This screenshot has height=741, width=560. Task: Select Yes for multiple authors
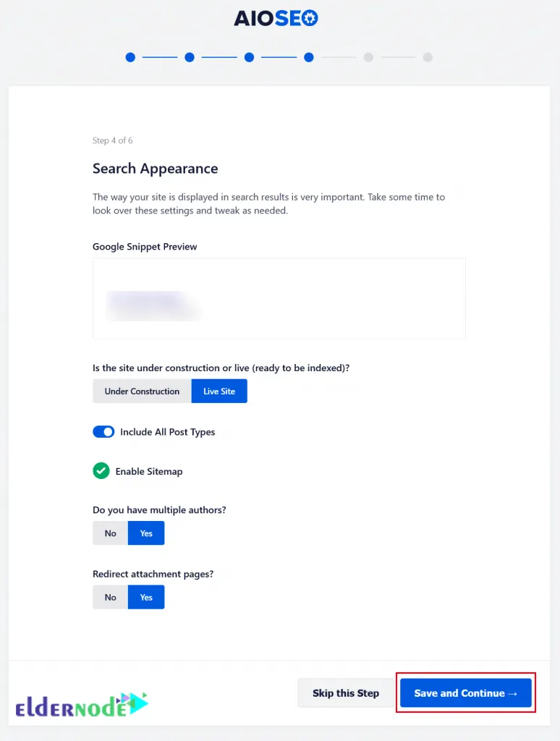point(145,533)
